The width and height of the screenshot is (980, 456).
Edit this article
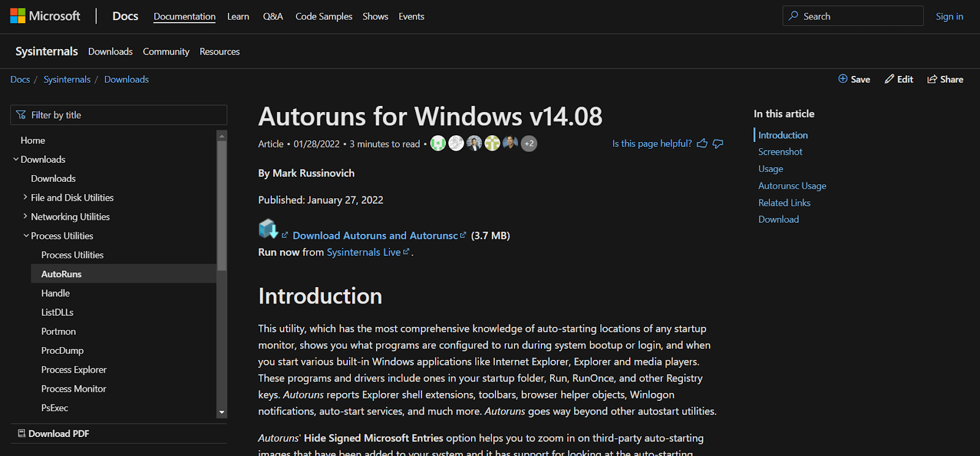pyautogui.click(x=899, y=79)
